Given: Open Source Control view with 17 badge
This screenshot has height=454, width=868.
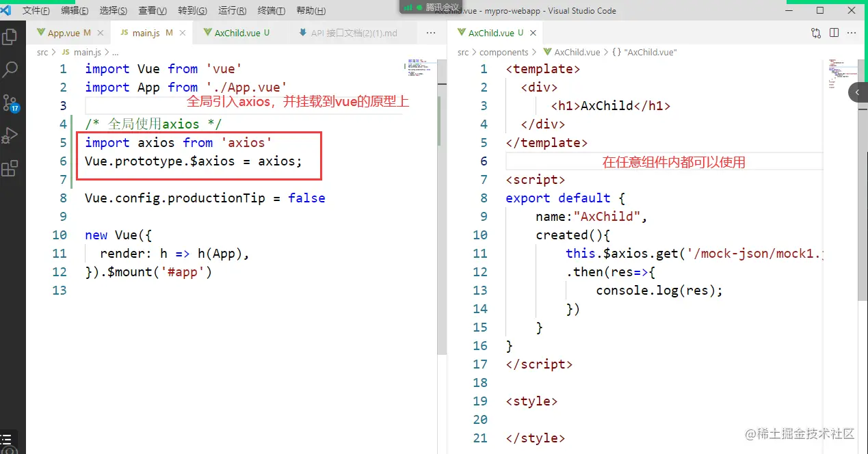Looking at the screenshot, I should pos(10,103).
